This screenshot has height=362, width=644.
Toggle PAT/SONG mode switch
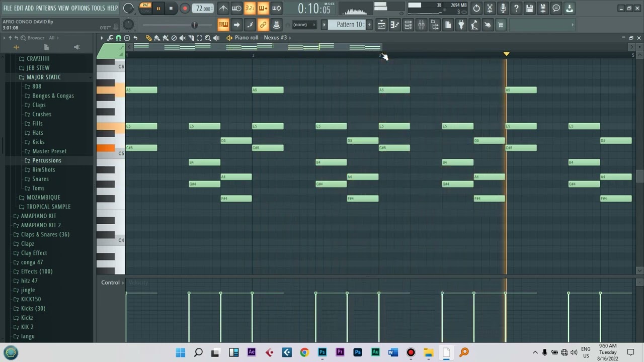pyautogui.click(x=145, y=8)
